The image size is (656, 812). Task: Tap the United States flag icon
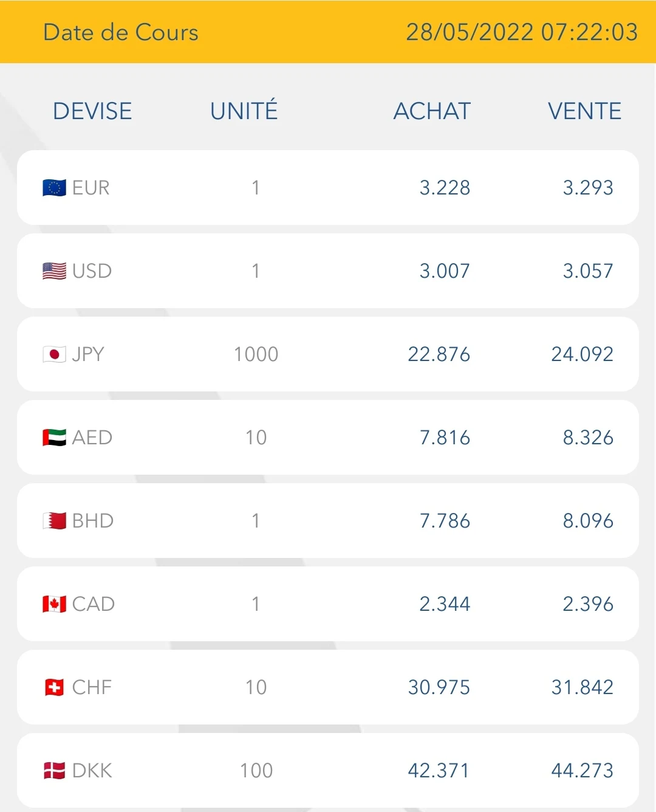(54, 271)
